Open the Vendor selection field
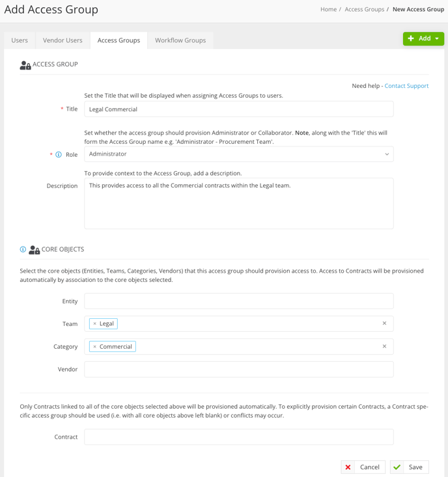 239,370
